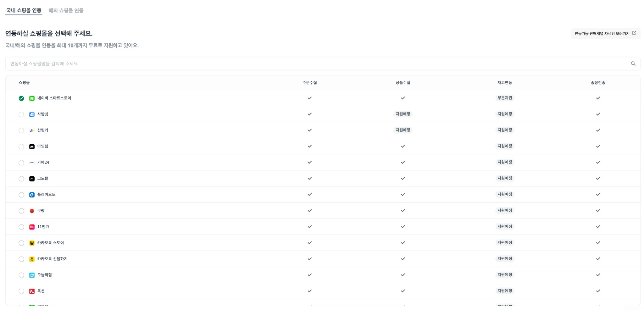
Task: Click the 카페24 logo icon
Action: pyautogui.click(x=32, y=163)
